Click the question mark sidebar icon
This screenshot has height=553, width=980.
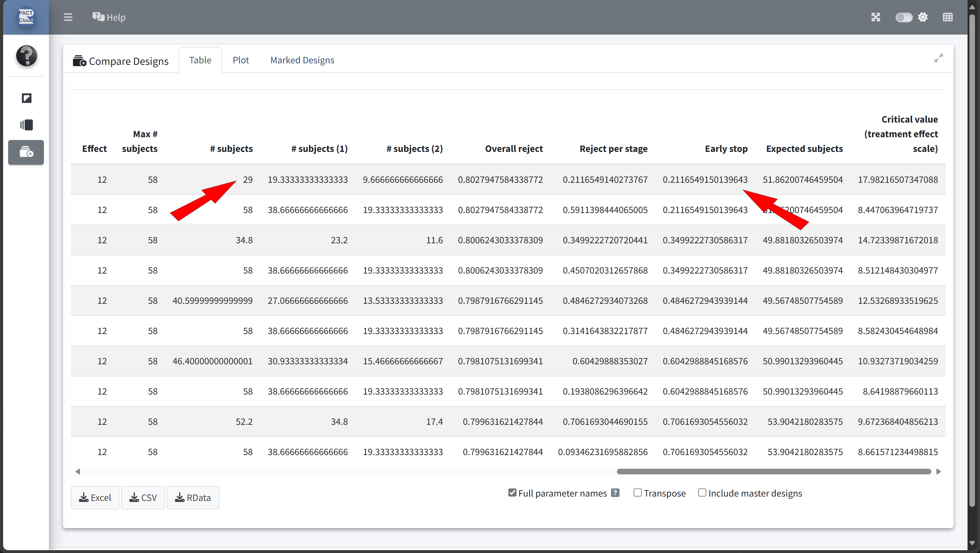(x=26, y=56)
